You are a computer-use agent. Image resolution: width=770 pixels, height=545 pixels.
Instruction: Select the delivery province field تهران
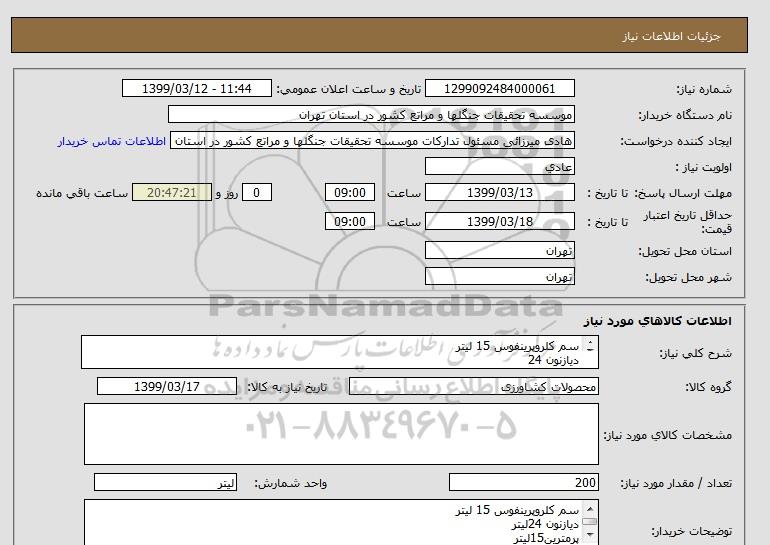[x=499, y=250]
